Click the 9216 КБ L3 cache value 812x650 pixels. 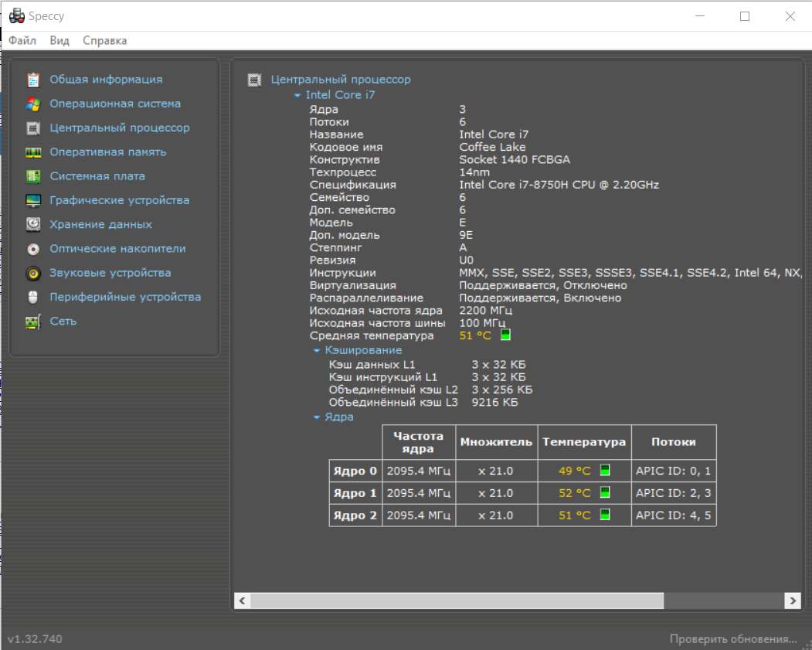tap(494, 403)
